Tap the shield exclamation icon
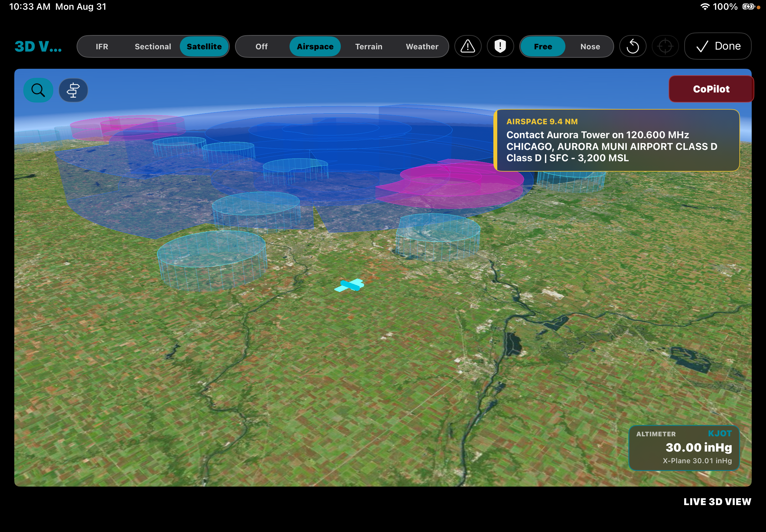 pos(500,46)
